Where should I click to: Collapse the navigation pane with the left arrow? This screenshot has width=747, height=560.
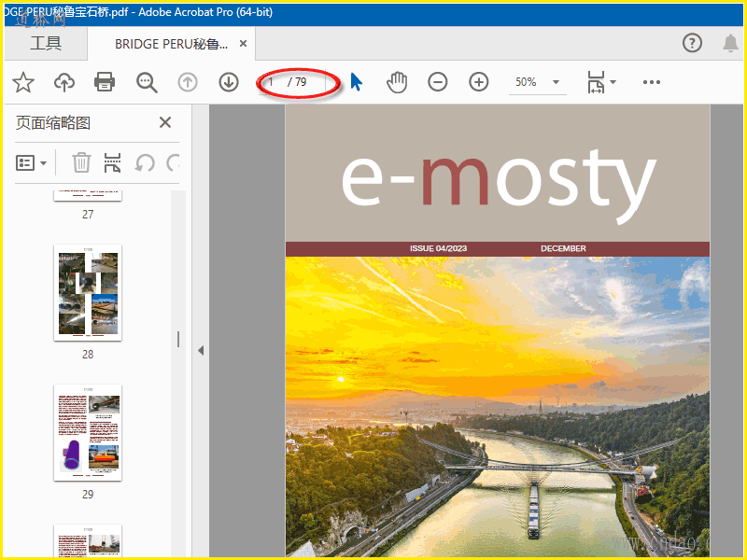pos(201,351)
